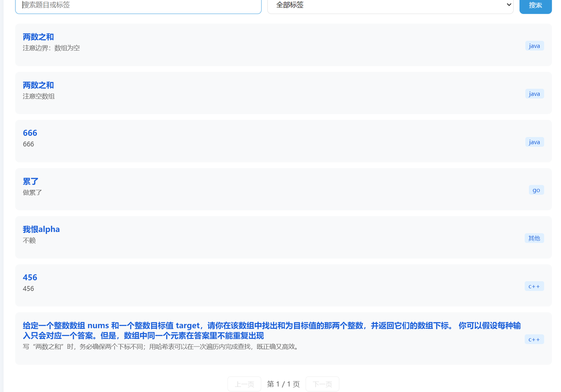Click the 下一页 pagination button
Screen dimensions: 561x392
tap(323, 384)
